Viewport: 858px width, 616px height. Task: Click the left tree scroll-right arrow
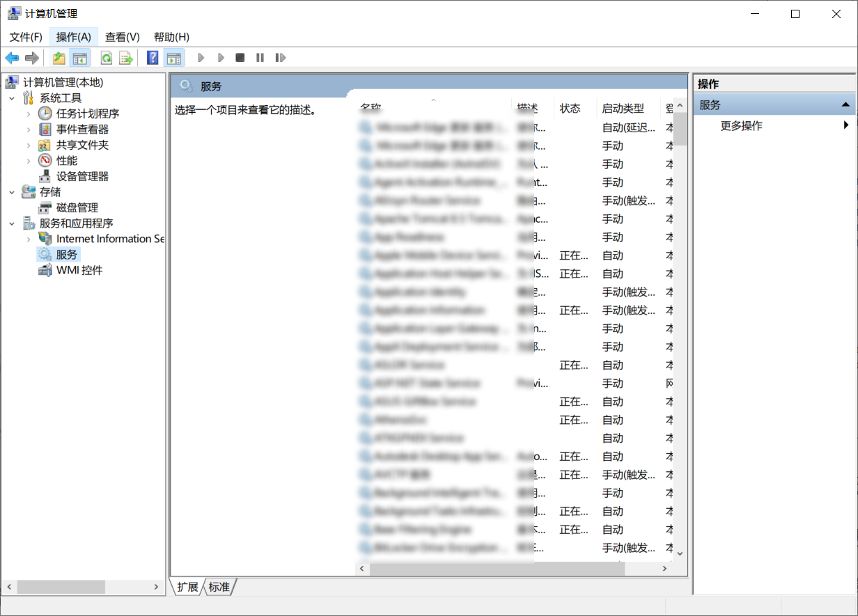tap(156, 587)
